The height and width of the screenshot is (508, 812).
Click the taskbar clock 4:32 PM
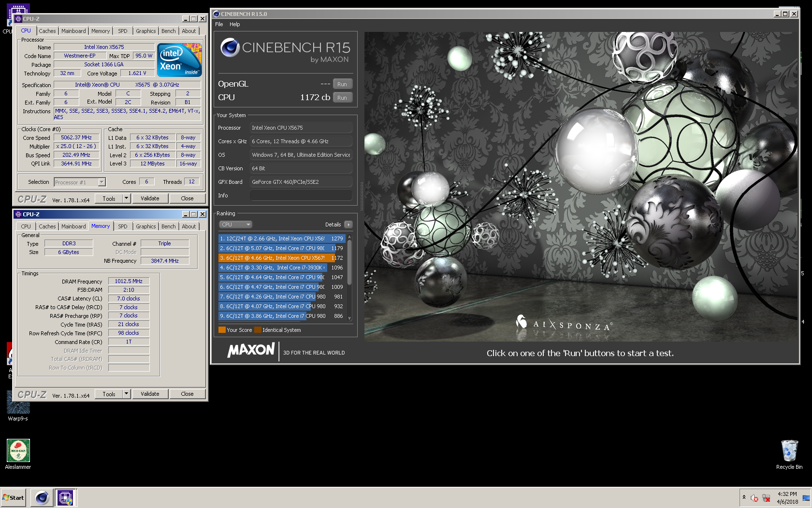coord(787,498)
